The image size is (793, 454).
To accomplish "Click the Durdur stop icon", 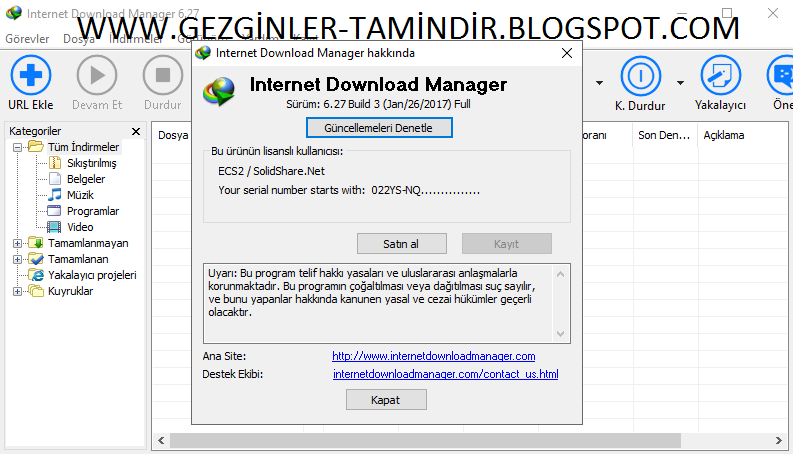I will pos(163,75).
